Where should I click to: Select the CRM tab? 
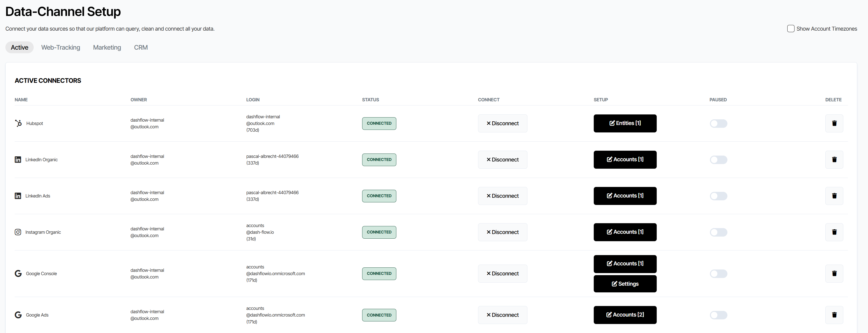pyautogui.click(x=141, y=48)
